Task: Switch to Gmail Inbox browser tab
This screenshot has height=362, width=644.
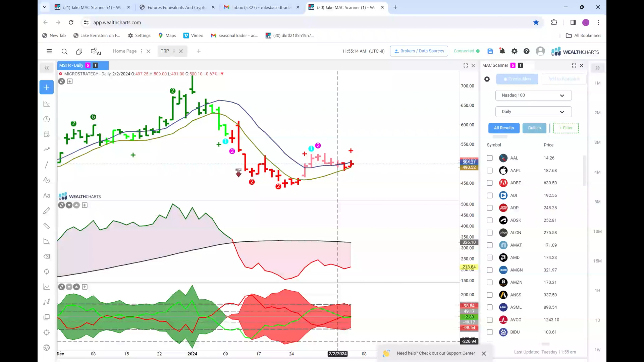Action: click(261, 7)
